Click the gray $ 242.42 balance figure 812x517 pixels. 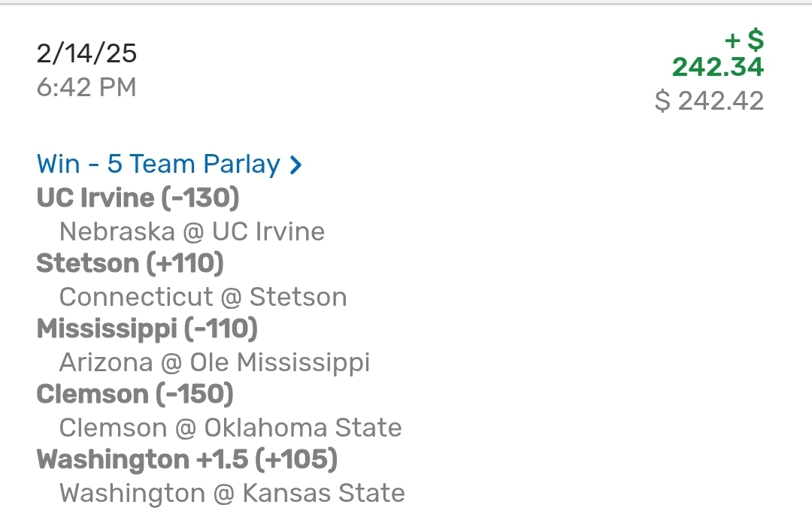[709, 101]
